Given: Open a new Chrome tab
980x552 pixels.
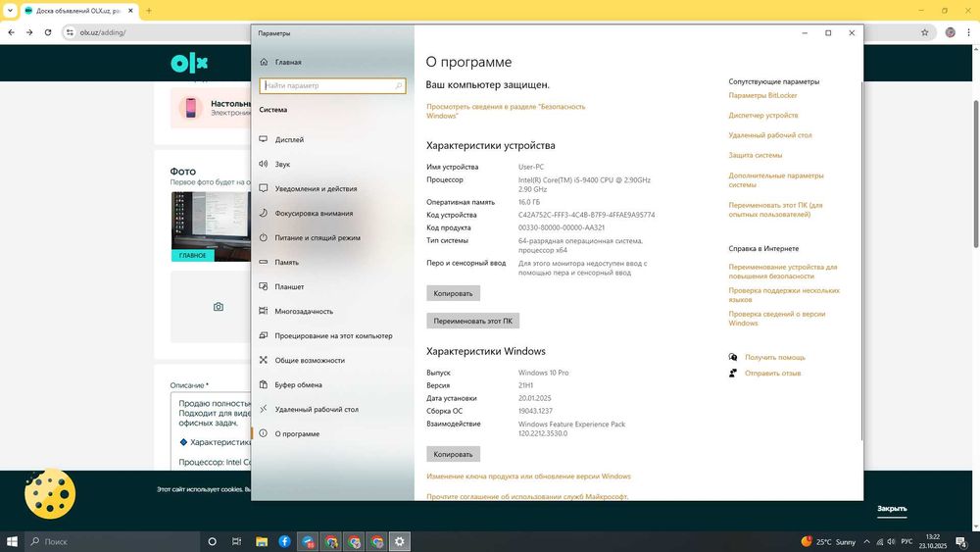Looking at the screenshot, I should 149,11.
